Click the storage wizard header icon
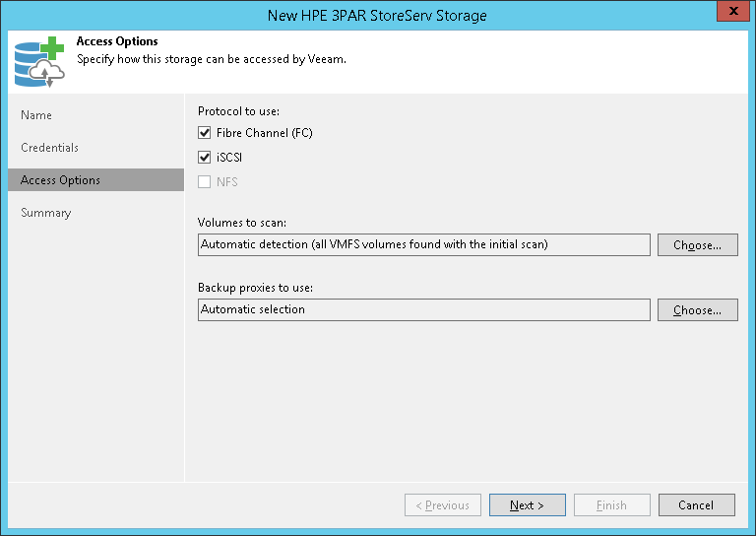The width and height of the screenshot is (756, 536). 39,61
